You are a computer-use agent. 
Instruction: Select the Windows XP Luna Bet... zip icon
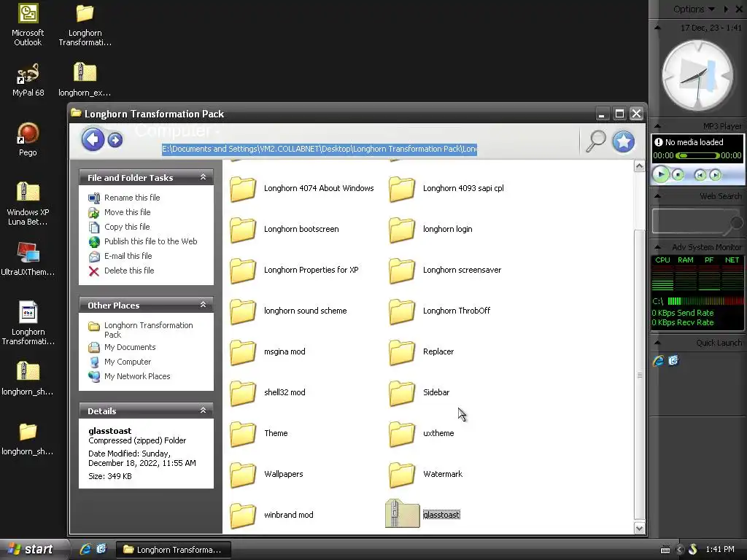click(x=28, y=204)
